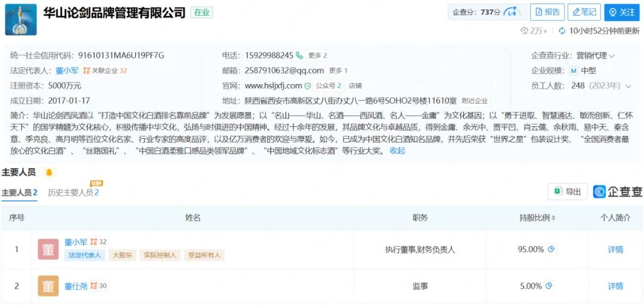This screenshot has height=307, width=644.
Task: Open 详情 for 董小军
Action: pyautogui.click(x=615, y=250)
